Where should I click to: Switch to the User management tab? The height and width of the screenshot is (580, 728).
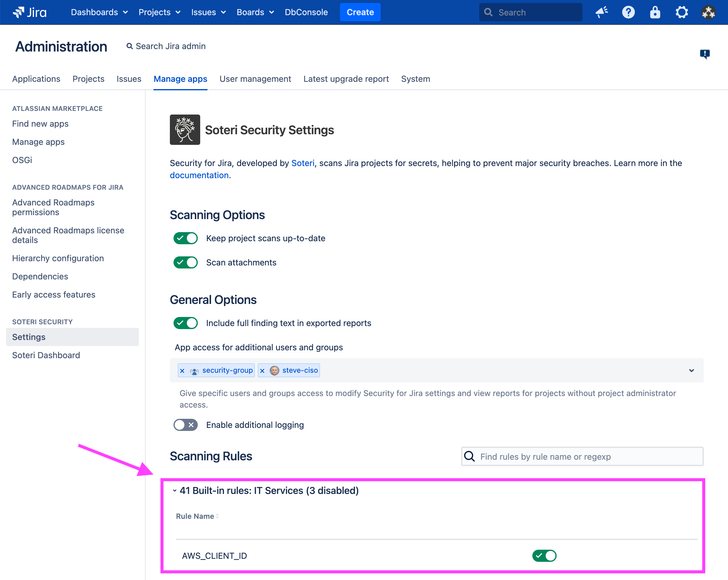pos(255,79)
